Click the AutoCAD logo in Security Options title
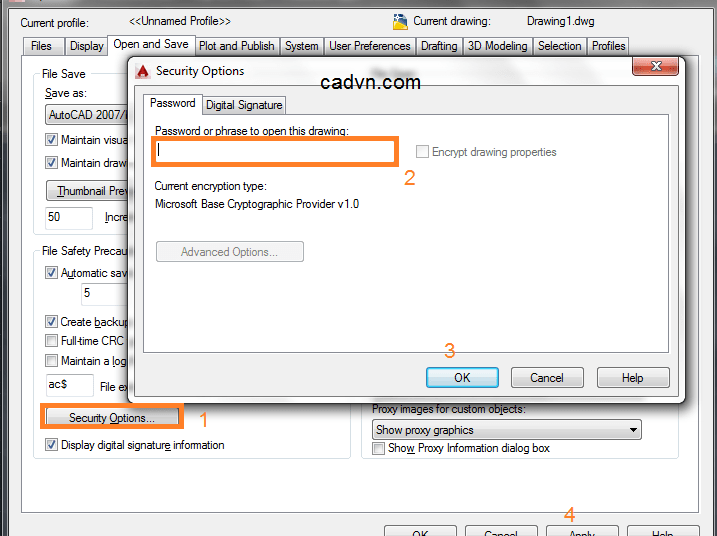Viewport: 717px width, 536px height. click(x=143, y=71)
